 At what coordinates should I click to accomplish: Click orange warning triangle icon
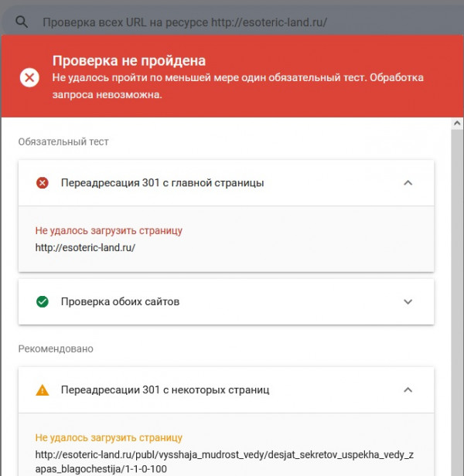coord(43,390)
